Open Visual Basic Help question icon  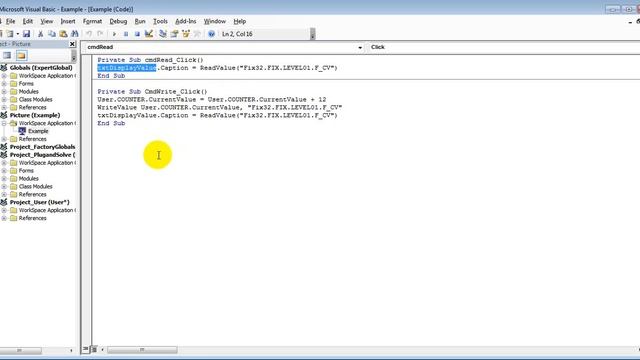click(x=211, y=34)
